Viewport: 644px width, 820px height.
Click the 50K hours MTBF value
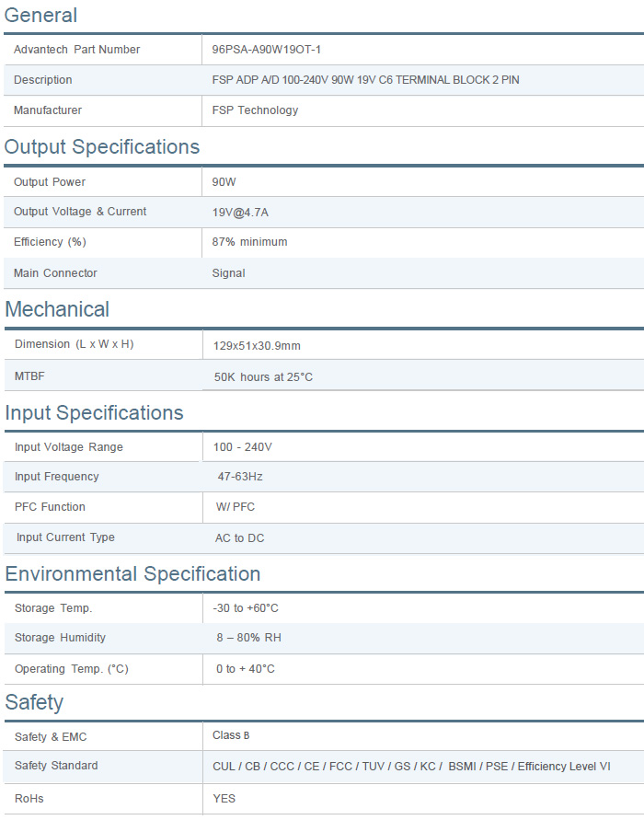[263, 377]
